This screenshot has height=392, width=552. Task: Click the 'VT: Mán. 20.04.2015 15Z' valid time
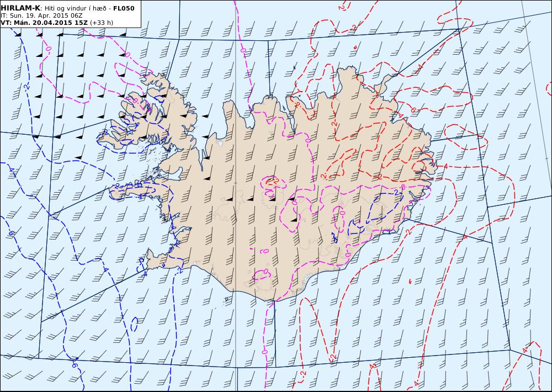44,23
